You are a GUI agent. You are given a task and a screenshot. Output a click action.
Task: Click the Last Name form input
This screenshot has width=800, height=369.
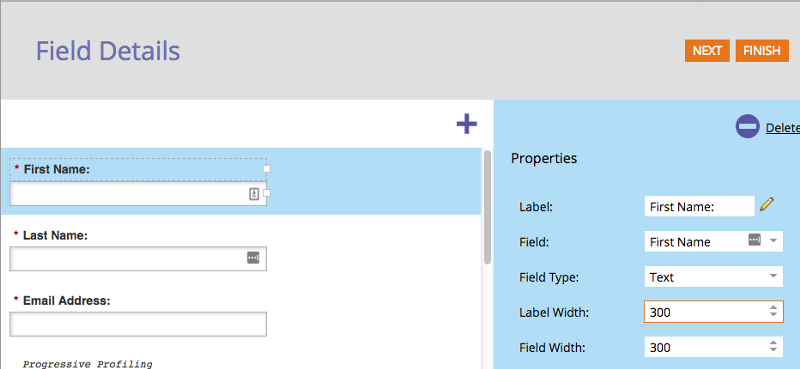point(138,258)
